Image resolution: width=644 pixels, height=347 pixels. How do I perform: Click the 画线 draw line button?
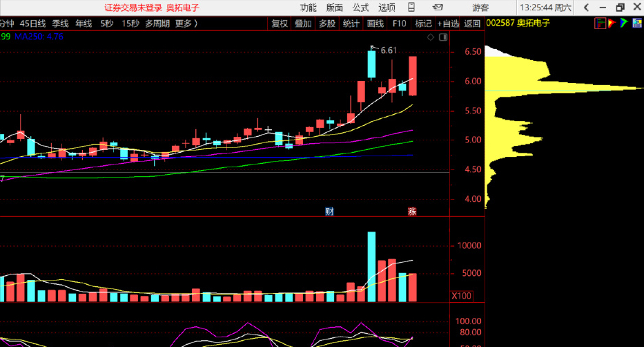click(x=375, y=24)
